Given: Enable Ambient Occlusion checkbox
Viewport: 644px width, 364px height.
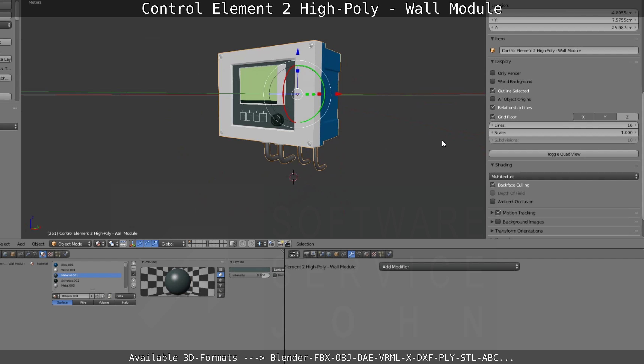Looking at the screenshot, I should pos(493,201).
